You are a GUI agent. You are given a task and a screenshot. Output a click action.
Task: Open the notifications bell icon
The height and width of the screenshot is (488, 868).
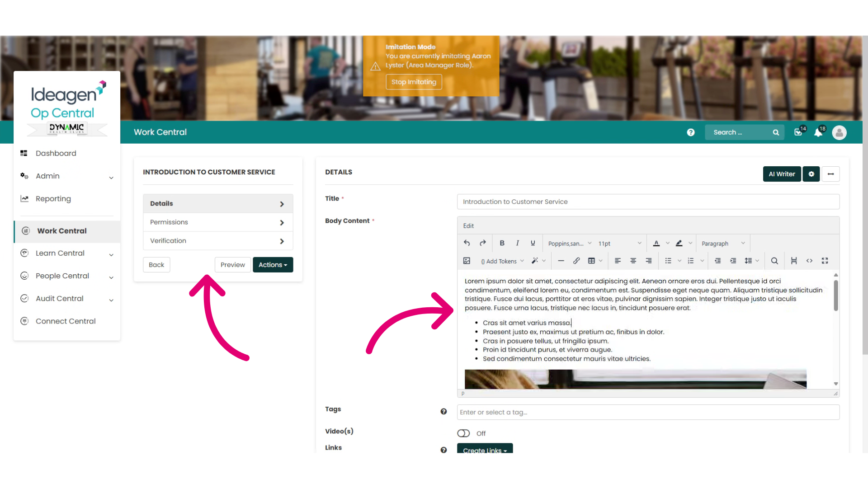tap(818, 132)
